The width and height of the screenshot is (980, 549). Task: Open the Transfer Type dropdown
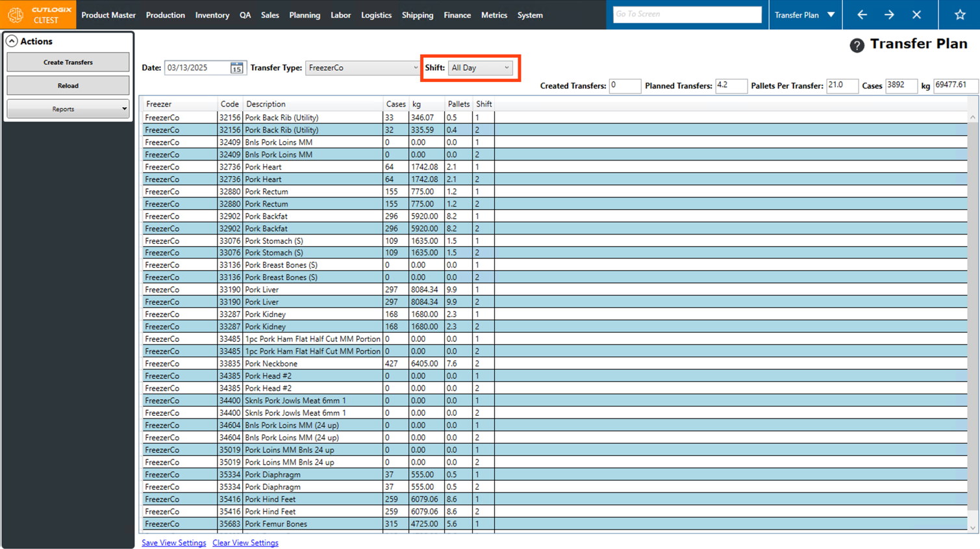pos(362,68)
